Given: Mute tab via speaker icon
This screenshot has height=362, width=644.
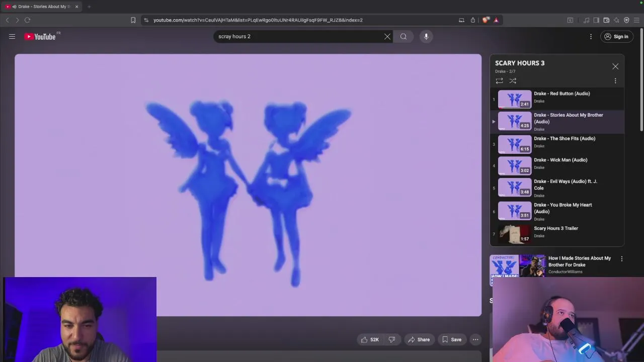Looking at the screenshot, I should (14, 7).
